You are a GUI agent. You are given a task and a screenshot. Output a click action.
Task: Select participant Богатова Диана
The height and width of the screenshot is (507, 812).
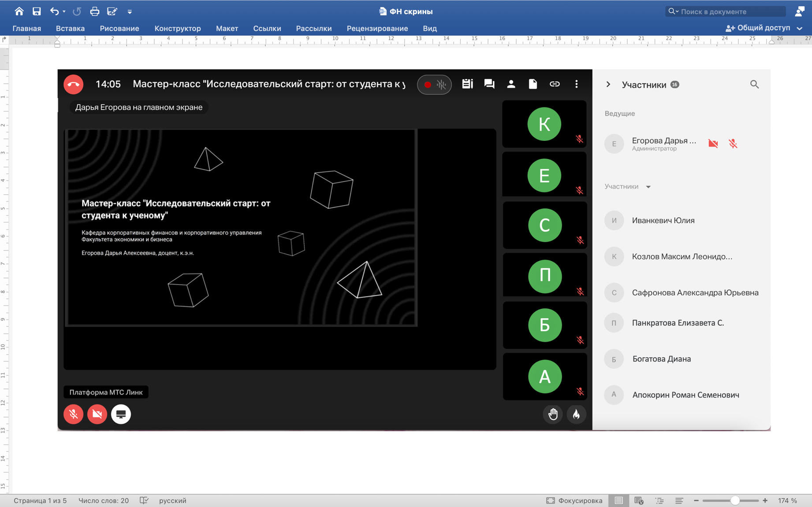click(x=661, y=359)
